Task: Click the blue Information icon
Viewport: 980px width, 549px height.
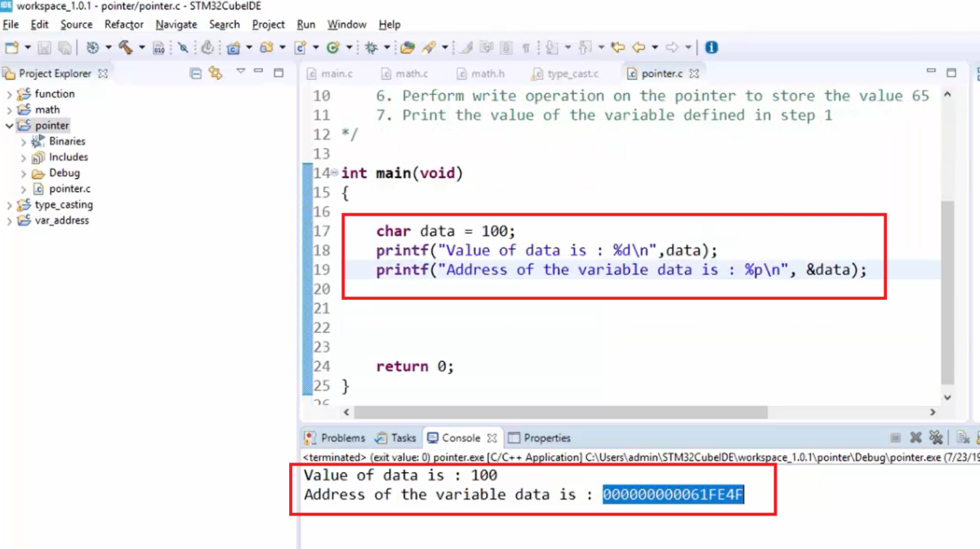Action: (711, 47)
